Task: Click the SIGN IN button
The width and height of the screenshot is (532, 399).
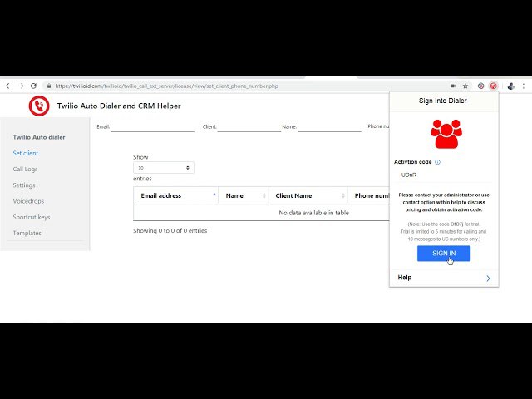Action: (x=444, y=254)
